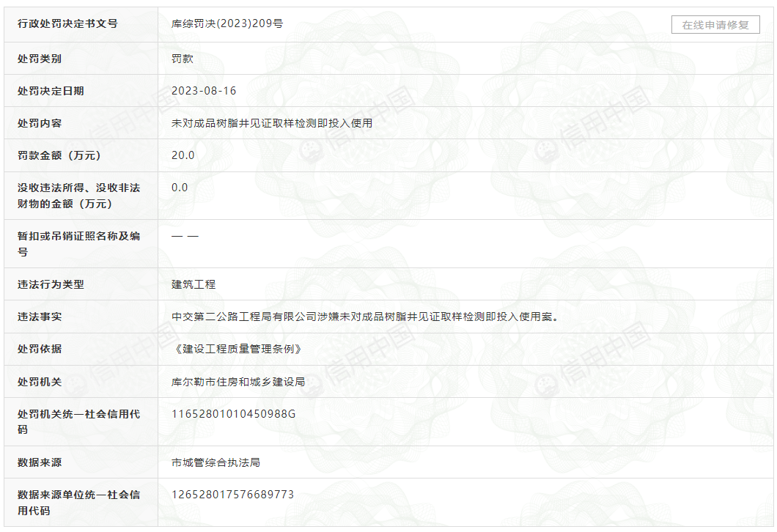The image size is (777, 532).
Task: Select the 罚款 penalty type value
Action: click(183, 59)
